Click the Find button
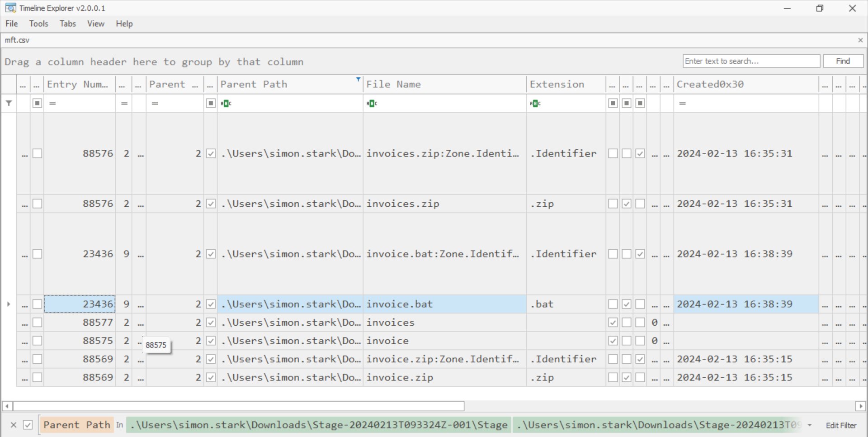 tap(843, 61)
